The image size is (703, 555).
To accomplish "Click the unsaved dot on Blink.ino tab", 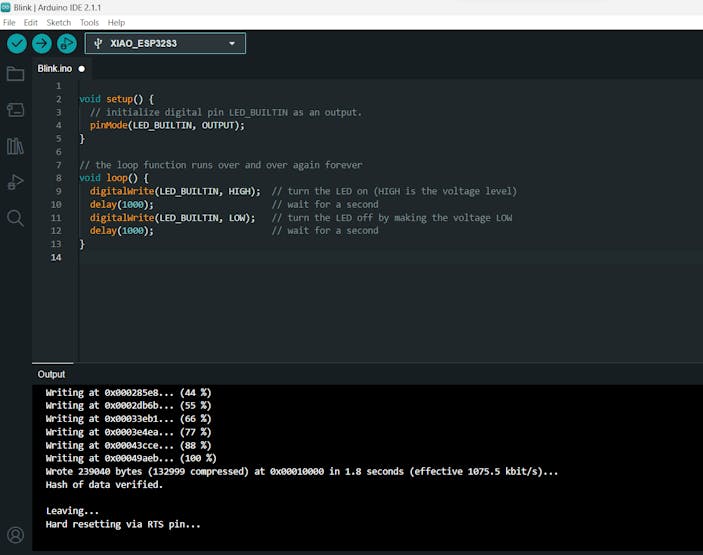I will [82, 69].
